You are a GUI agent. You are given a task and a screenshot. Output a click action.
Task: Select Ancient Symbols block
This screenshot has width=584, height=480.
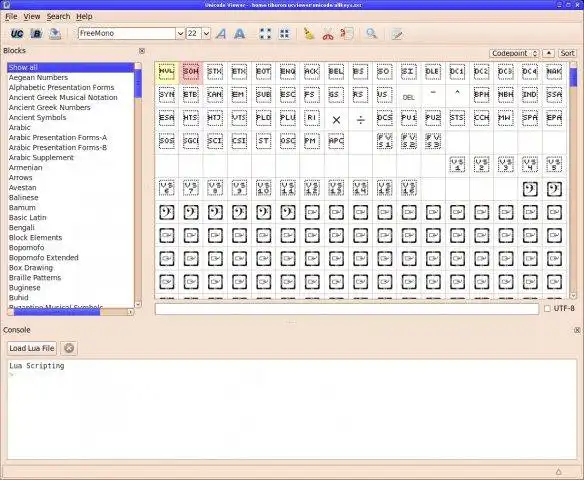[37, 118]
